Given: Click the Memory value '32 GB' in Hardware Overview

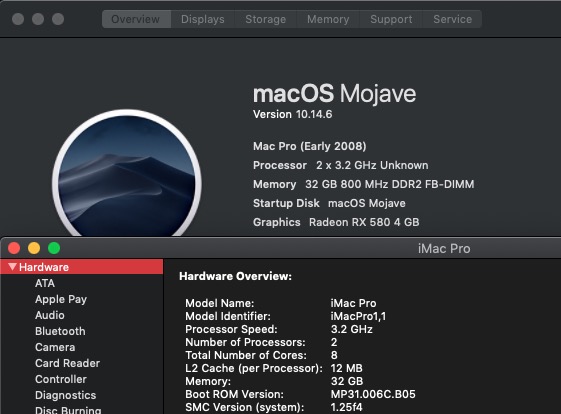Looking at the screenshot, I should pos(347,381).
